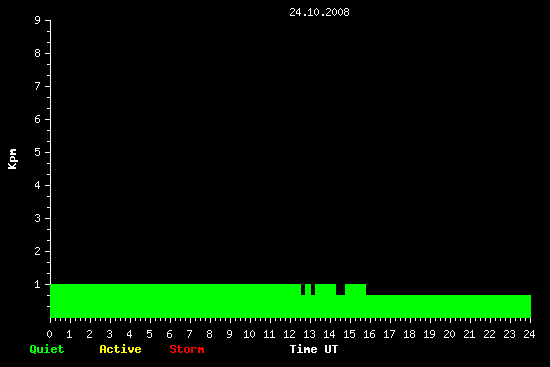Click hour 16 on time axis
The image size is (550, 367).
coord(369,334)
